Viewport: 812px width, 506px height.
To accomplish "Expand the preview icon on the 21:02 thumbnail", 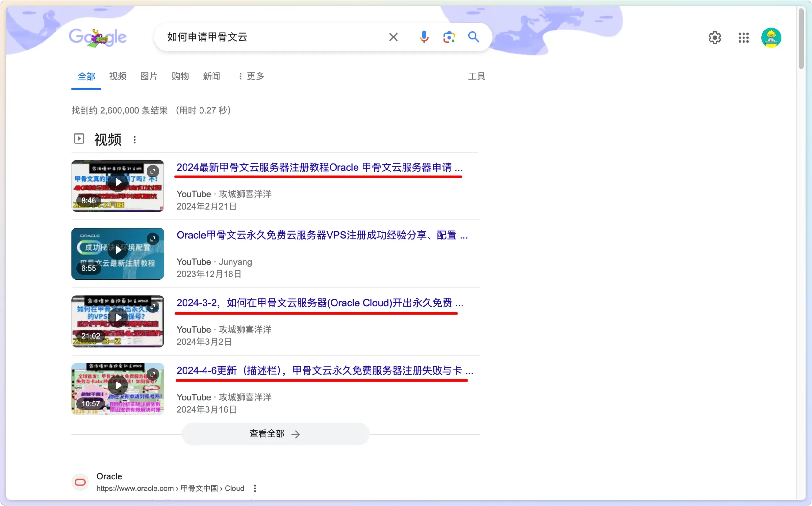I will point(153,307).
